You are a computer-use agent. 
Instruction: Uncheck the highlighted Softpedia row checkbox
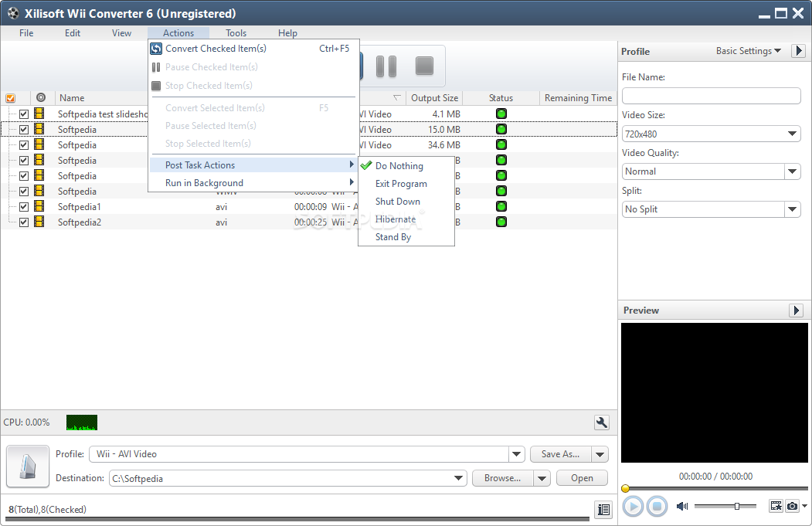(x=24, y=130)
